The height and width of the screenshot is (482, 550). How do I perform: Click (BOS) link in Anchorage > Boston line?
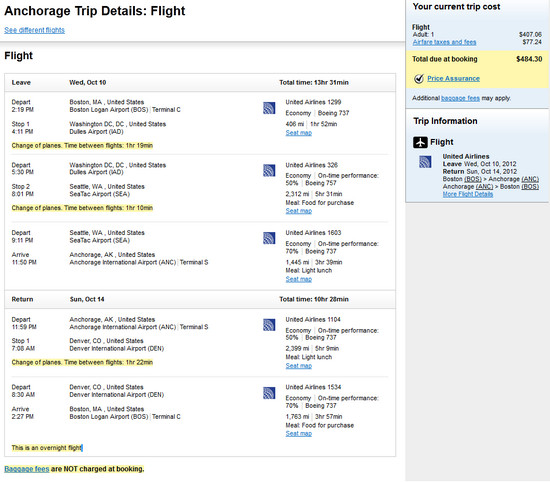[530, 187]
